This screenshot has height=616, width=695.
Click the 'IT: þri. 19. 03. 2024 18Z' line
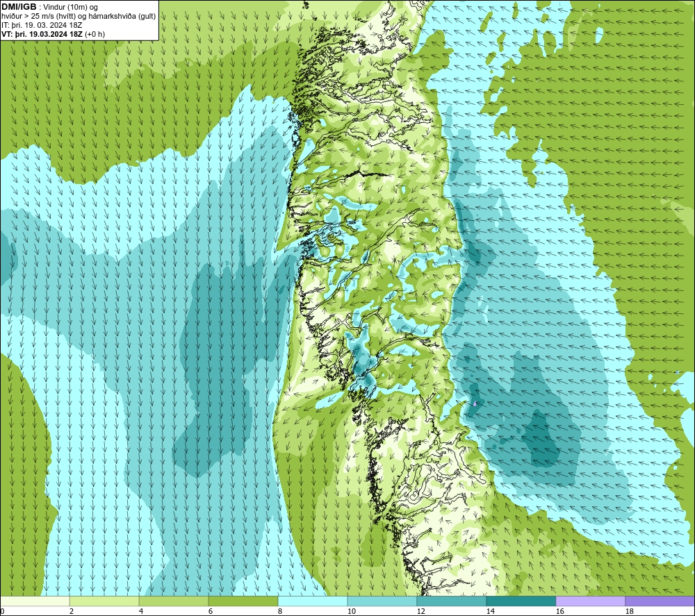point(42,25)
